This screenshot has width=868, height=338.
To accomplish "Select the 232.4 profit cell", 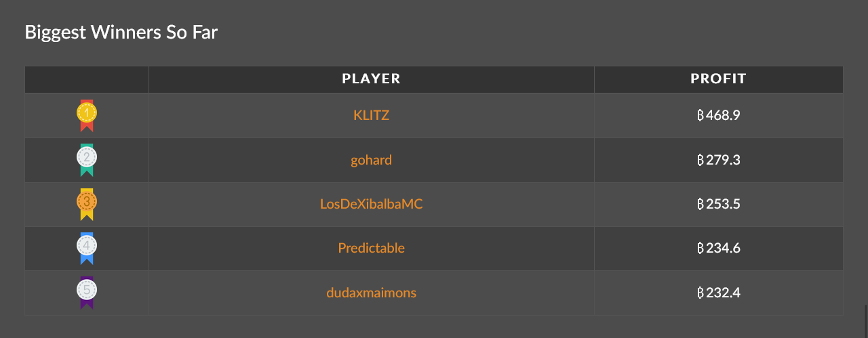I will click(719, 293).
